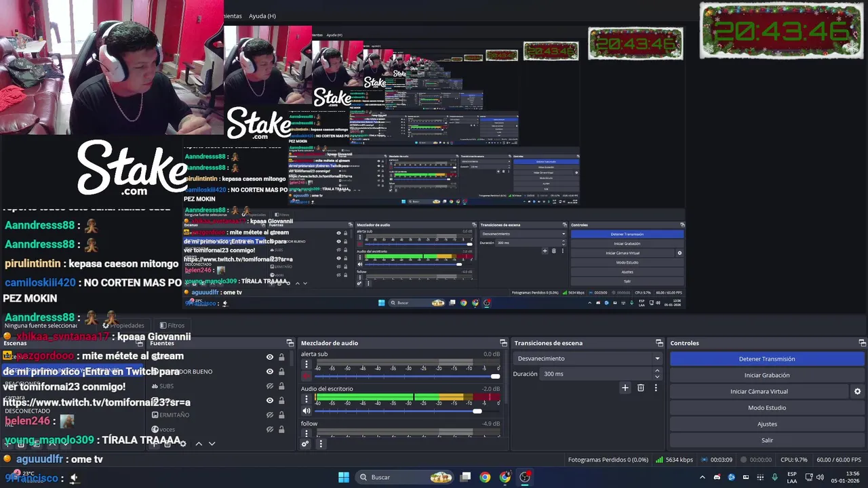
Task: Open selected source properties gear in Fuentes
Action: [182, 443]
